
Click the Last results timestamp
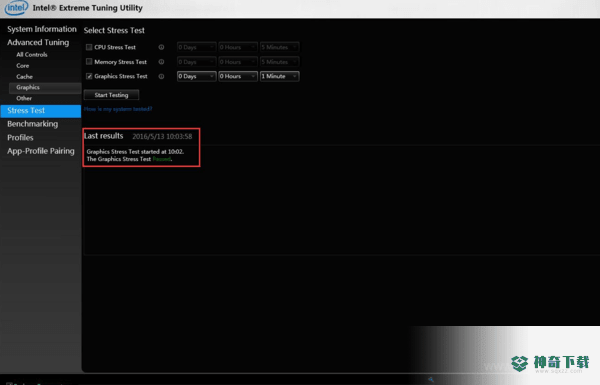tap(162, 136)
